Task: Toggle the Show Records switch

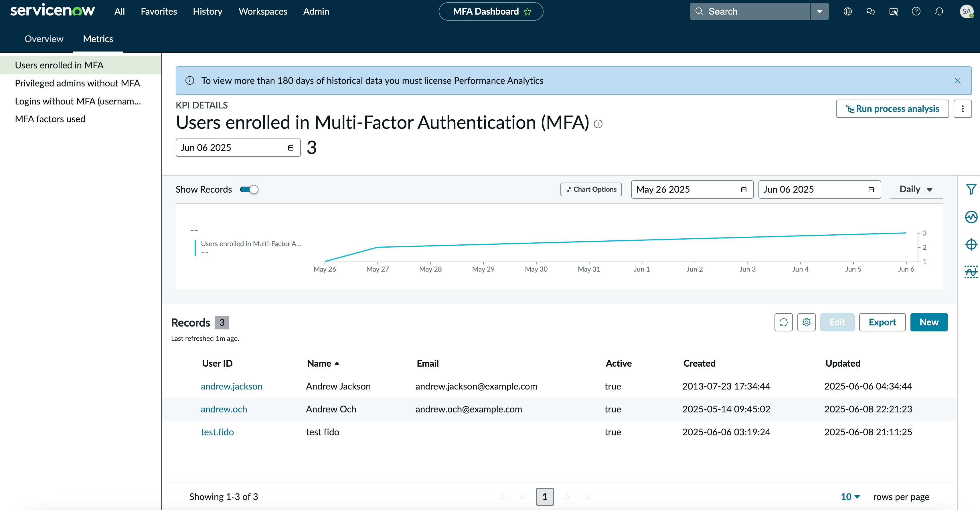Action: [249, 189]
